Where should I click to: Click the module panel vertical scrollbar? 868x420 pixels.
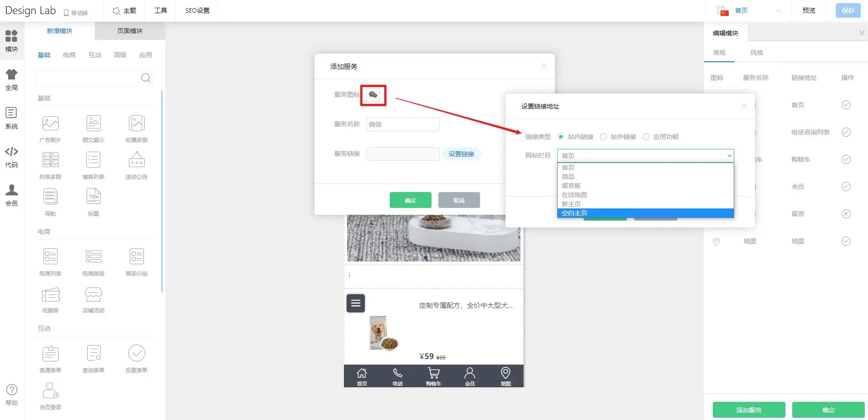click(162, 191)
